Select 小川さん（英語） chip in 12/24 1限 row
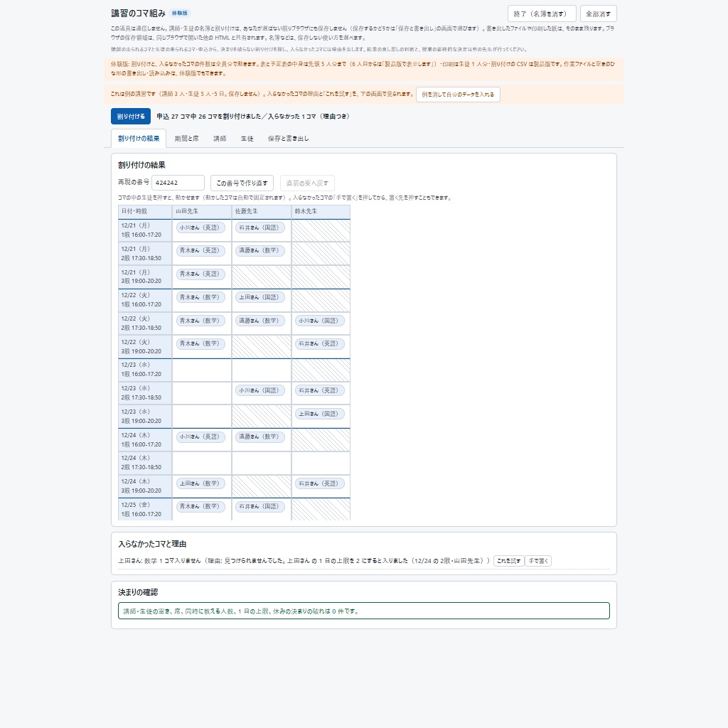 tap(200, 437)
